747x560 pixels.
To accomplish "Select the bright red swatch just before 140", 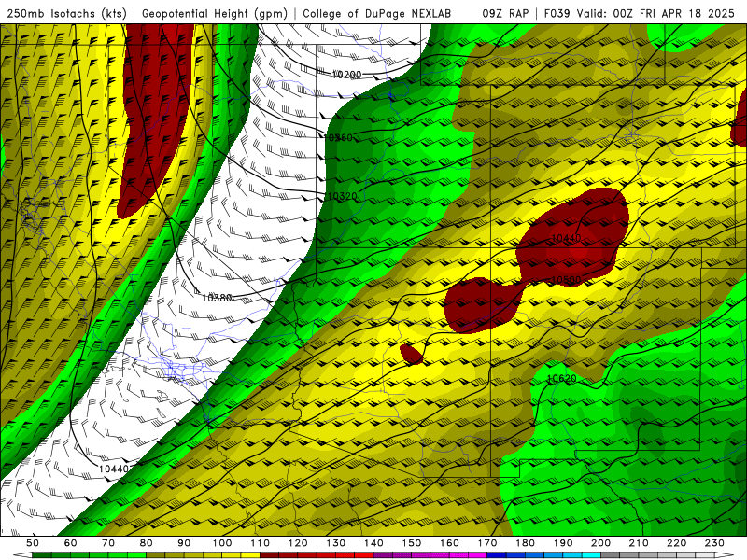I will [x=364, y=555].
